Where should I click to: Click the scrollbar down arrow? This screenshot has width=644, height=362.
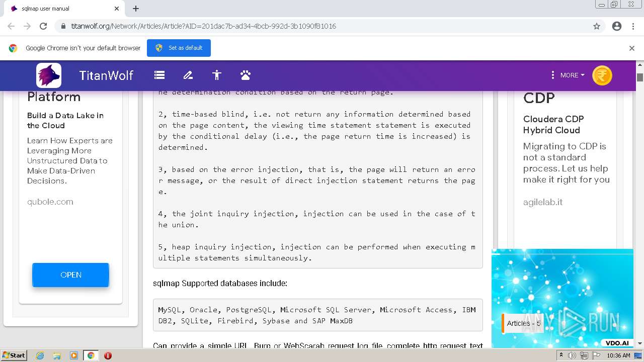click(640, 343)
